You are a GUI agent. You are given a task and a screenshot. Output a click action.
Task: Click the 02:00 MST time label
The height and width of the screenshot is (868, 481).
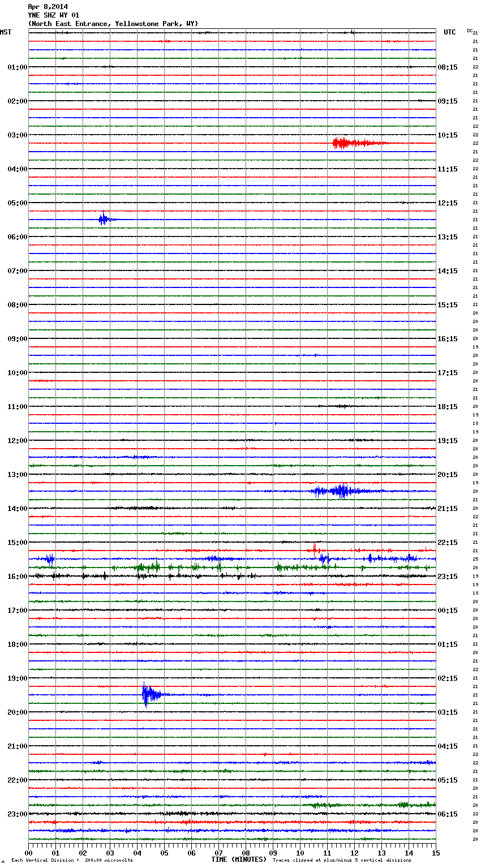click(18, 101)
